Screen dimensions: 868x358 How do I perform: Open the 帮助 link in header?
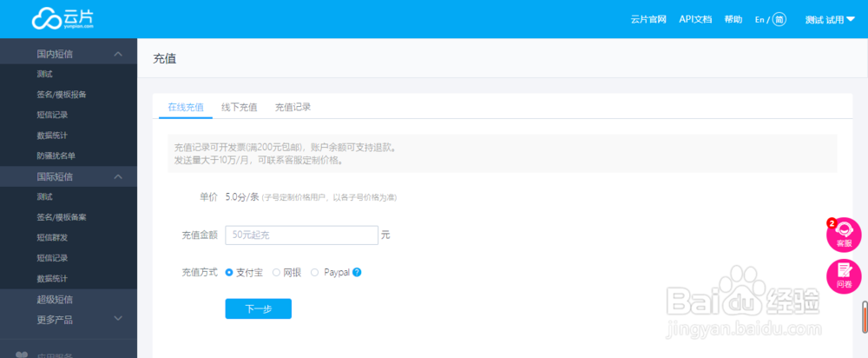733,19
